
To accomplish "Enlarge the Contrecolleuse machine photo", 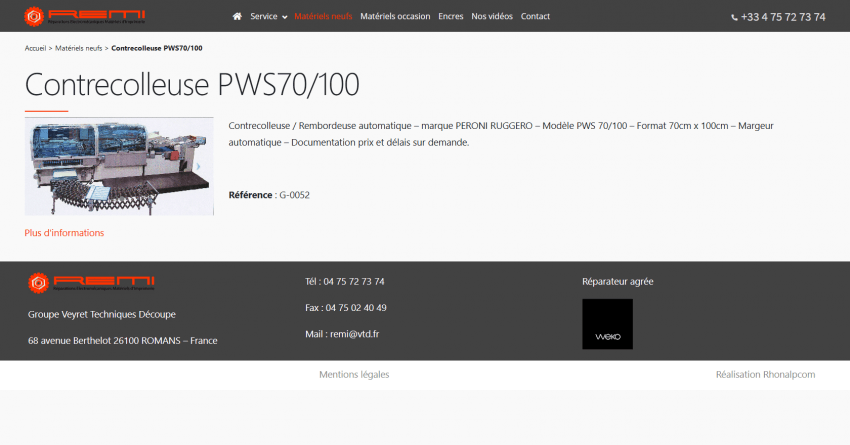I will click(x=119, y=166).
